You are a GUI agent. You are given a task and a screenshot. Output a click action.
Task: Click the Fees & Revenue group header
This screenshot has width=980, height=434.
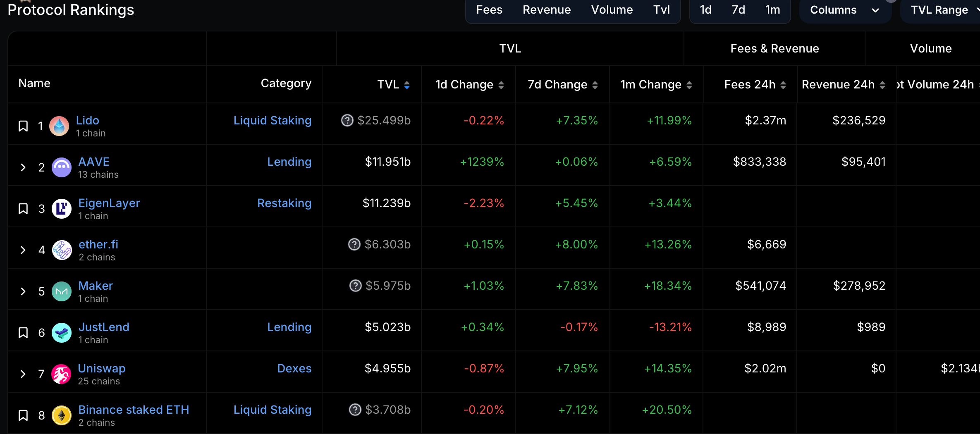(774, 48)
